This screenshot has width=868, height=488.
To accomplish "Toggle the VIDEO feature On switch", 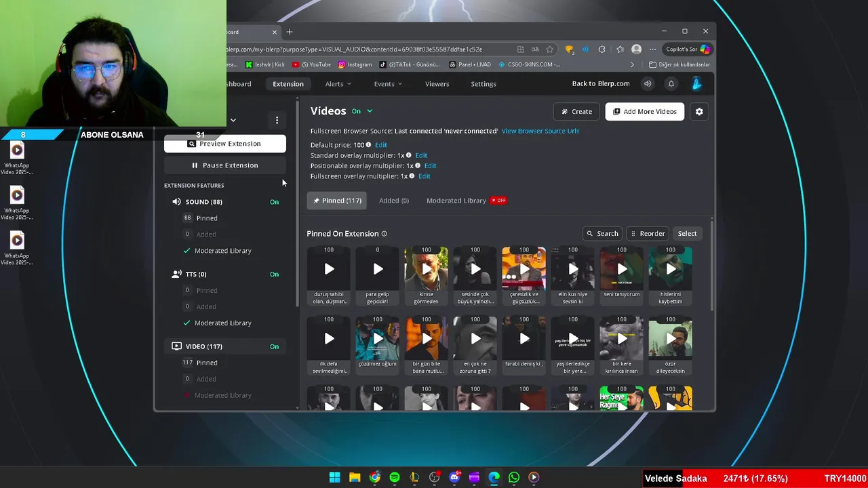I will pyautogui.click(x=274, y=346).
